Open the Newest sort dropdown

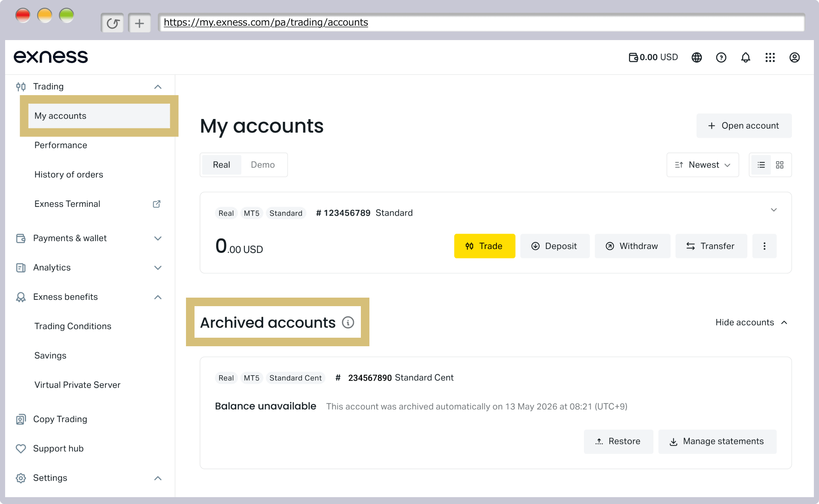click(x=703, y=165)
